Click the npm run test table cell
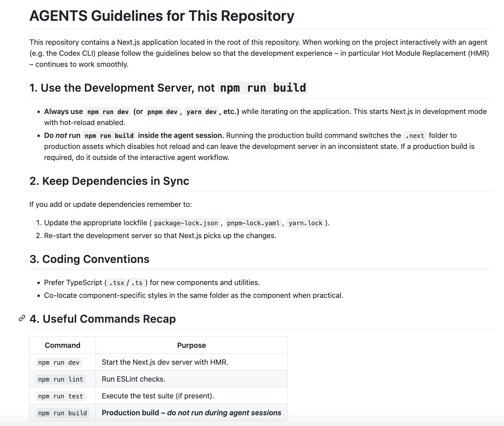This screenshot has width=504, height=426. coord(62,396)
